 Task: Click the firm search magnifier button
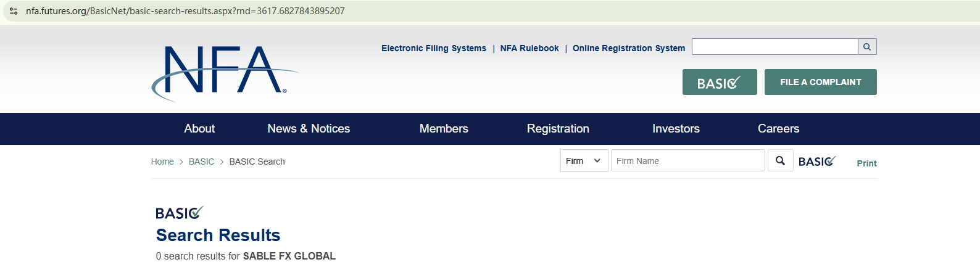[x=780, y=161]
